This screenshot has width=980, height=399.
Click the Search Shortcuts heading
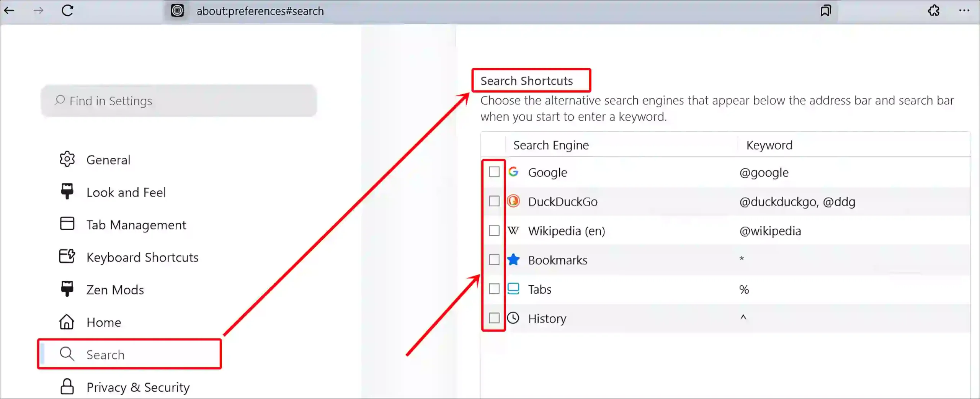click(527, 81)
